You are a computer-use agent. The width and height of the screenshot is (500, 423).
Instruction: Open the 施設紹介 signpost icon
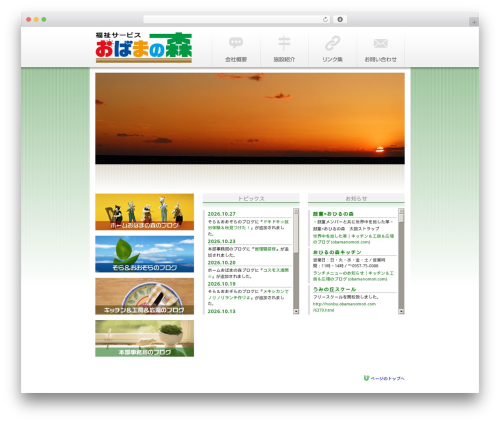[284, 43]
